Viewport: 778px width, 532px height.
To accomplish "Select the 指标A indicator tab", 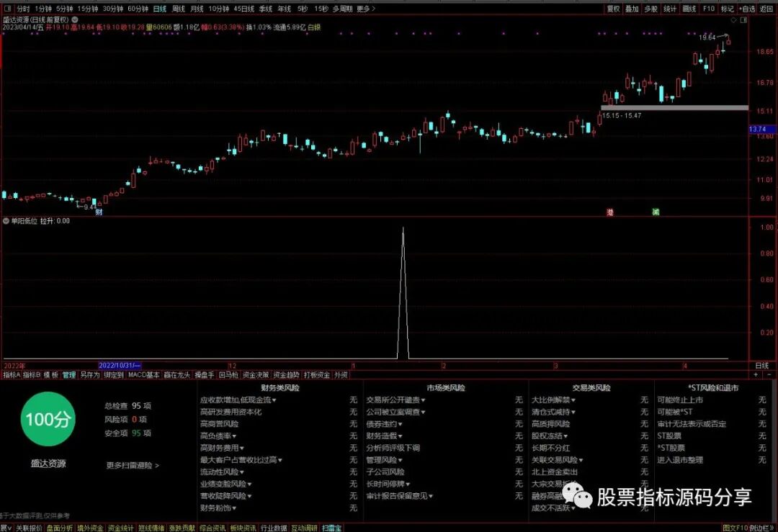I will click(x=12, y=375).
